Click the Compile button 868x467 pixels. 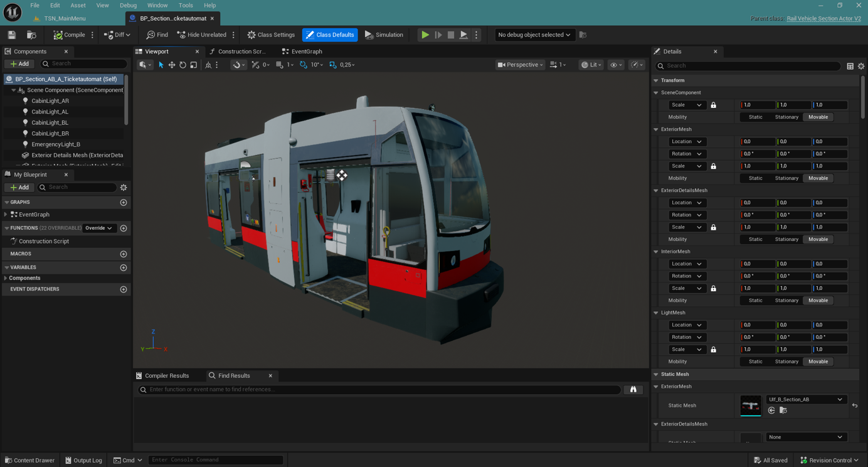coord(70,35)
